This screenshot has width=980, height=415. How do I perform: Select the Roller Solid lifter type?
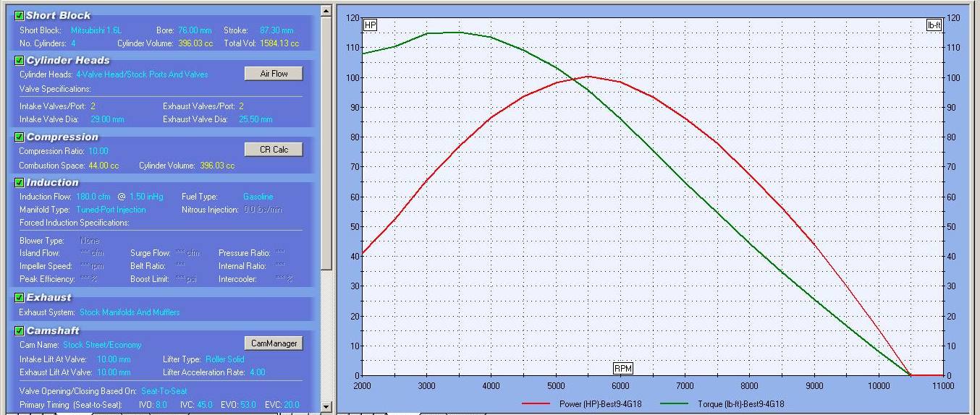pyautogui.click(x=224, y=359)
